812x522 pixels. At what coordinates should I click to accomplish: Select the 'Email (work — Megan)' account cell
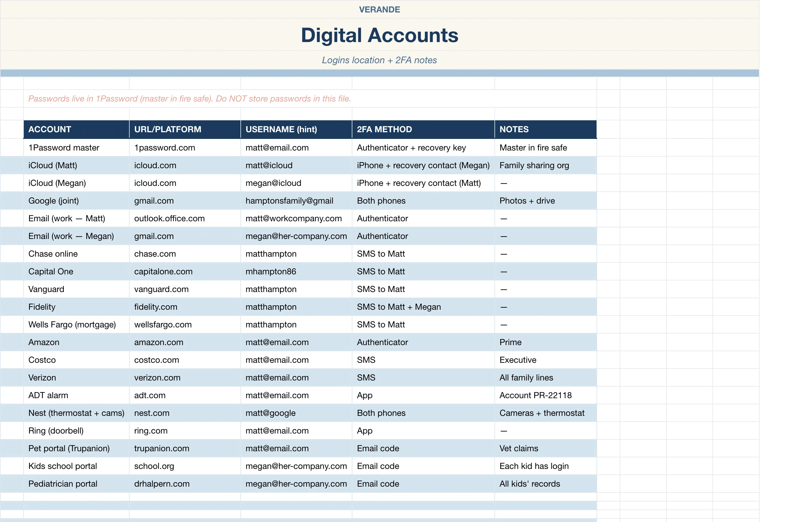click(x=76, y=236)
